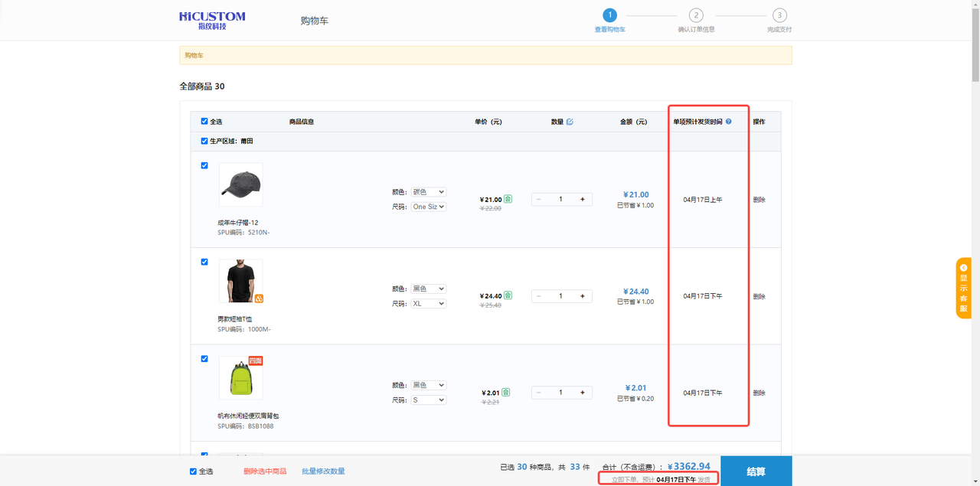This screenshot has width=980, height=486.
Task: Click the 批量修改数量 link
Action: 323,471
